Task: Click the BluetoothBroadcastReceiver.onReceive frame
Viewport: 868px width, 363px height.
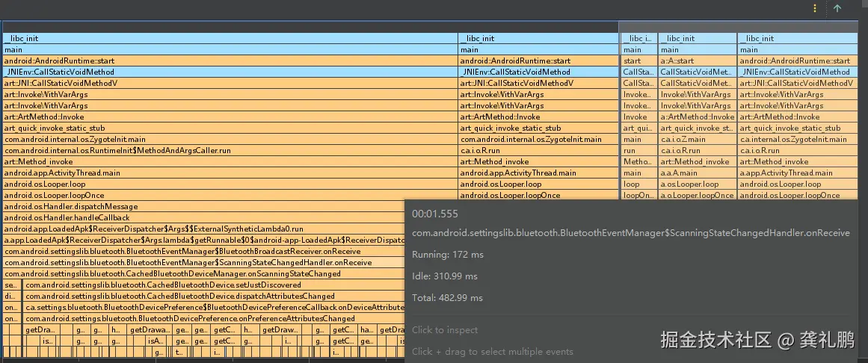Action: point(203,251)
